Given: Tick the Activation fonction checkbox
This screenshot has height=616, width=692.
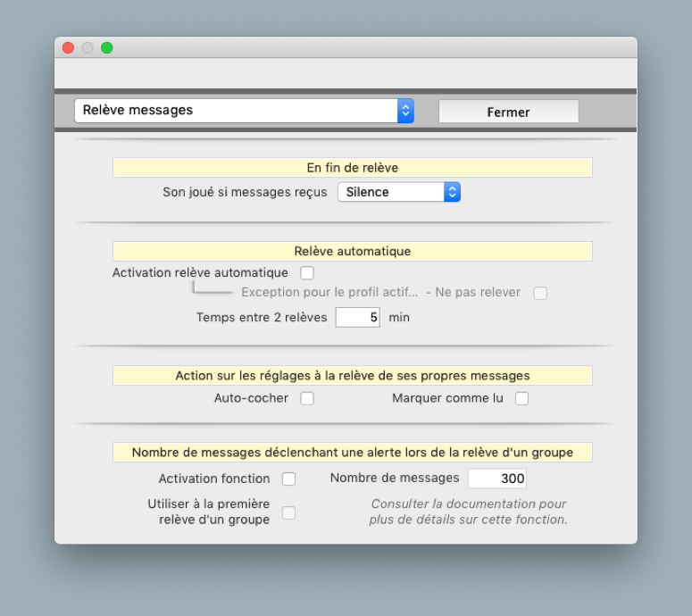Looking at the screenshot, I should 288,479.
